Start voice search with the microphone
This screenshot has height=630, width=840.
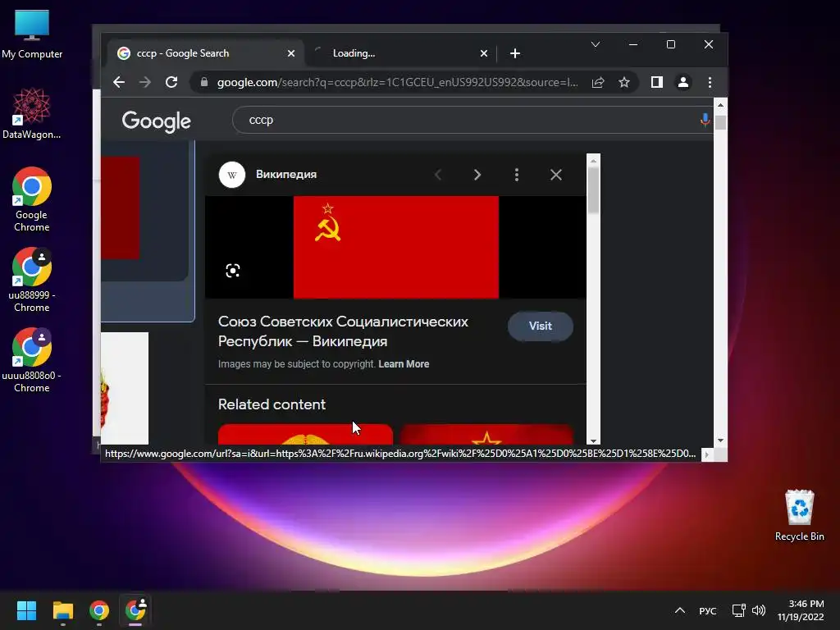705,120
